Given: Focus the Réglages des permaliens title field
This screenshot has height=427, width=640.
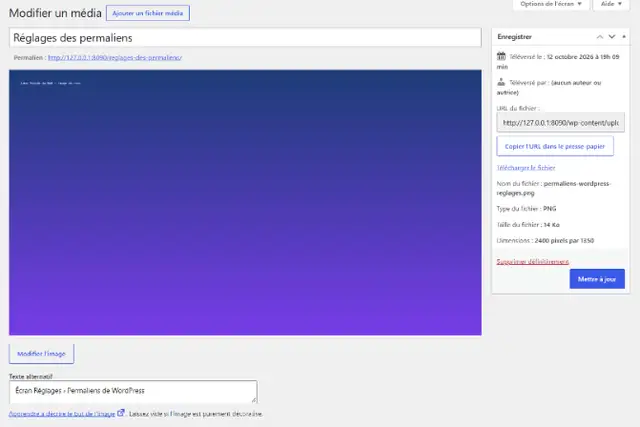Looking at the screenshot, I should 245,38.
